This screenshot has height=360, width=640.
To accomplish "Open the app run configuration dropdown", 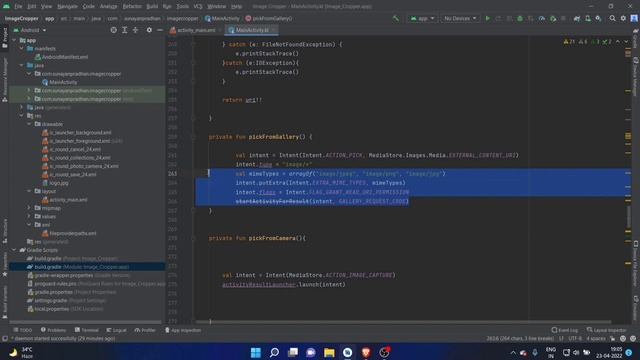I will pos(422,18).
